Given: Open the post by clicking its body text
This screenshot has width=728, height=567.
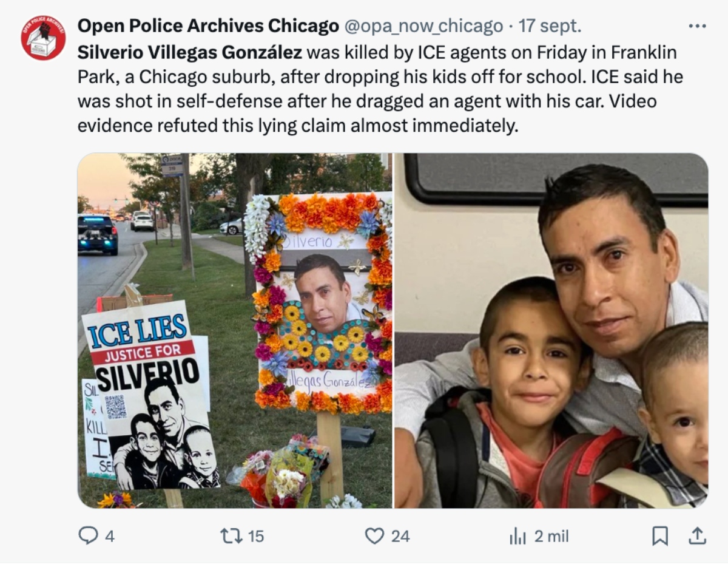Looking at the screenshot, I should pyautogui.click(x=377, y=89).
